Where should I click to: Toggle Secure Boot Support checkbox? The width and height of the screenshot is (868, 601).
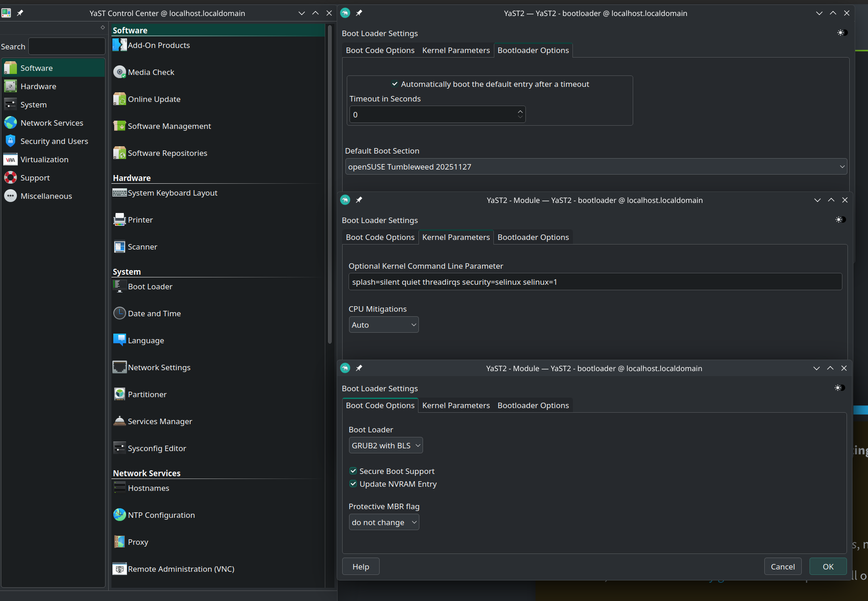(353, 471)
